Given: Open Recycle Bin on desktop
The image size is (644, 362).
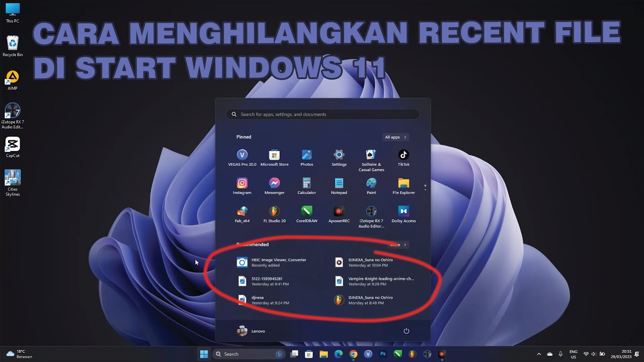Looking at the screenshot, I should [x=13, y=46].
